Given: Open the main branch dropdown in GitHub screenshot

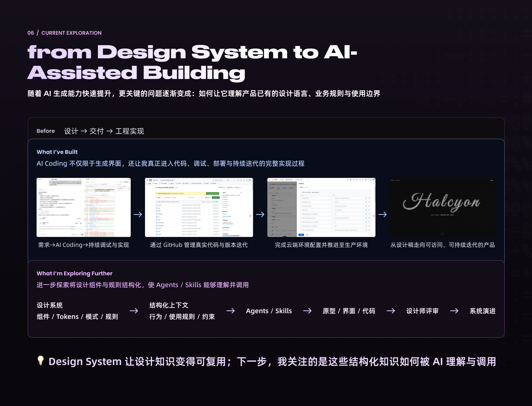Looking at the screenshot, I should [x=159, y=198].
